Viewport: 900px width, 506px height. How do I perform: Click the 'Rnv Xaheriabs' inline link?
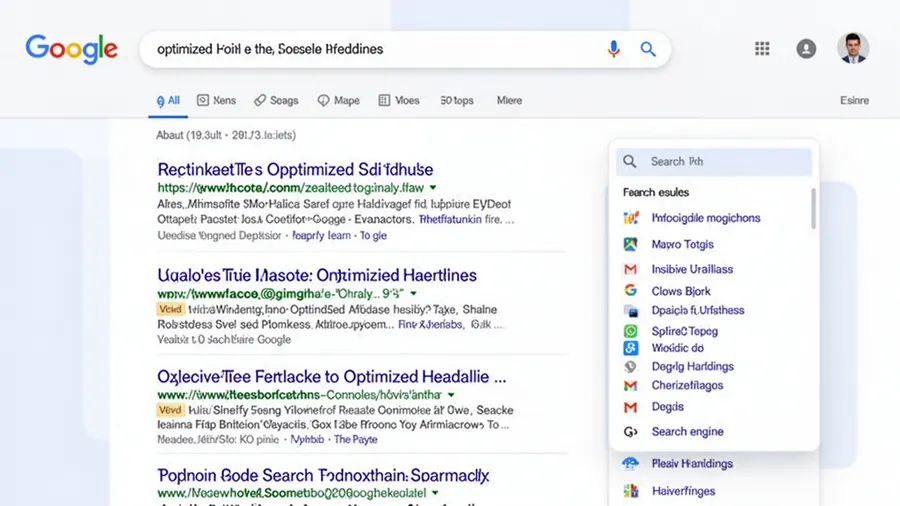coord(430,325)
